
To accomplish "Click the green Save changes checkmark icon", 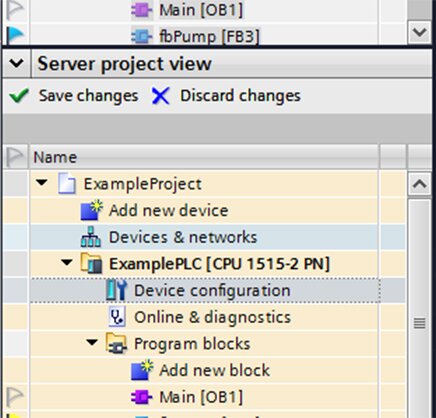I will (19, 96).
